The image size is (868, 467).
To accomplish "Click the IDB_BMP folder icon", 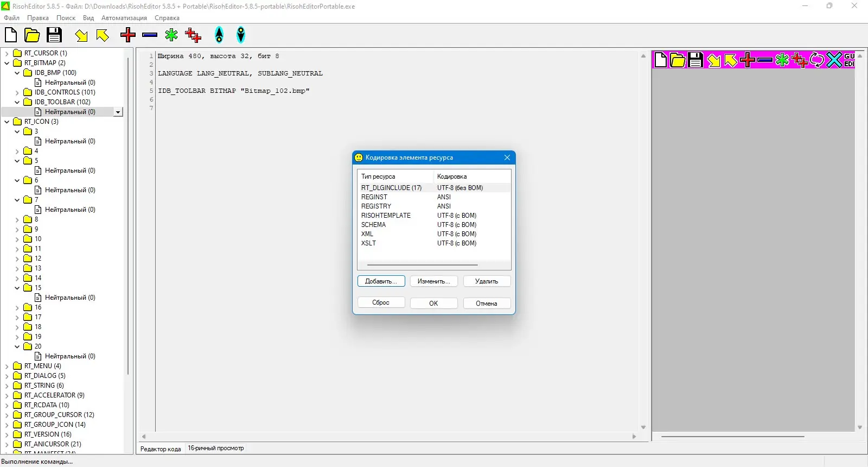I will (28, 73).
